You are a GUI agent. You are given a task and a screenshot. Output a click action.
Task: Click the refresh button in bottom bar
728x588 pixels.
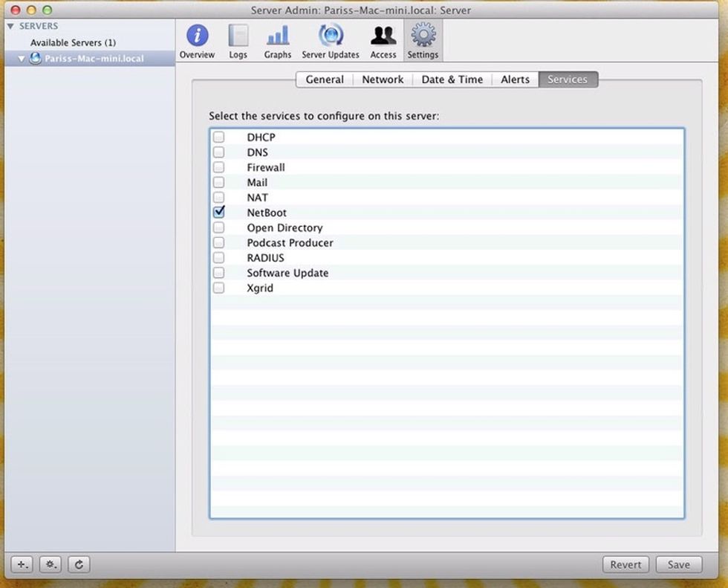79,564
